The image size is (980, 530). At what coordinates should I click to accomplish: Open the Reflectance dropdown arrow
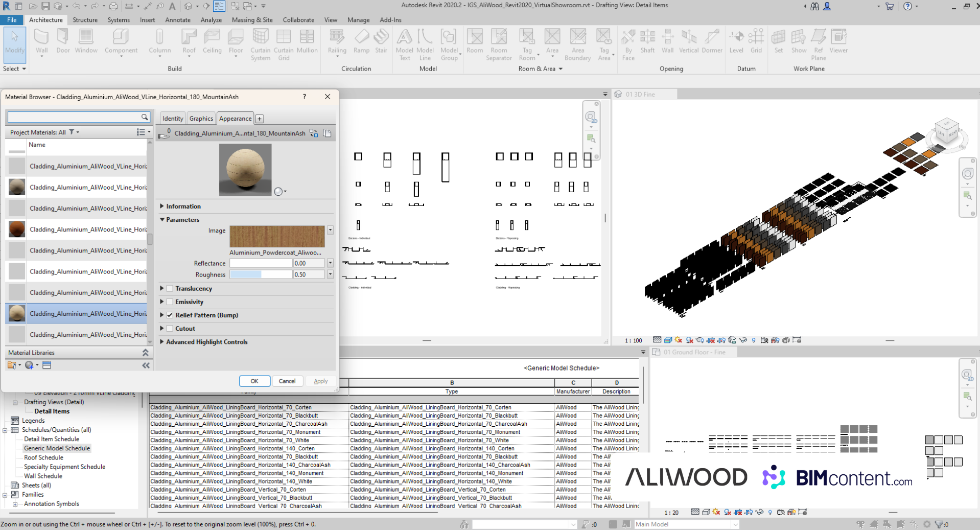tap(330, 263)
